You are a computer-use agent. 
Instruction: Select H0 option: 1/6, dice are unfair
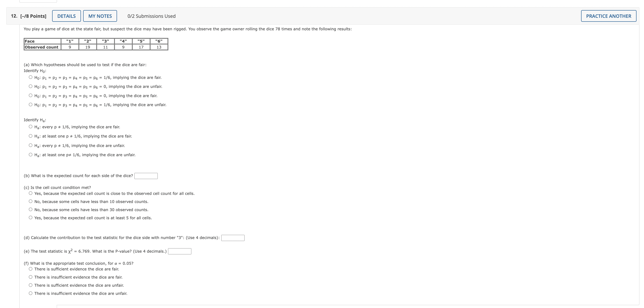(x=31, y=105)
